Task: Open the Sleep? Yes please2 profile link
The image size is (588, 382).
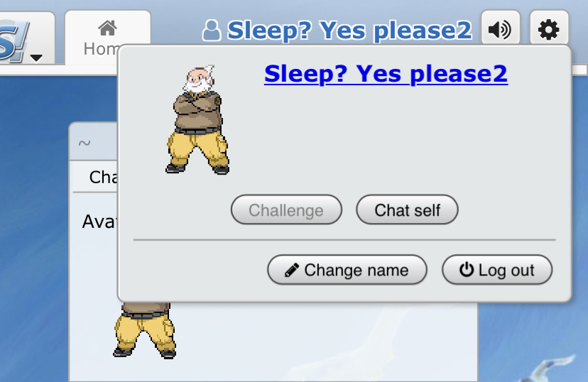Action: click(386, 73)
